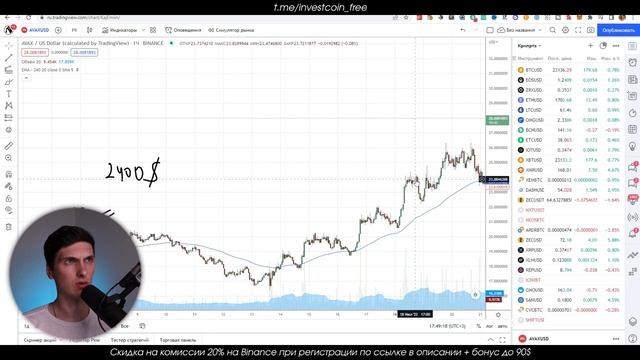Open the Скринер акций tab

pos(40,340)
